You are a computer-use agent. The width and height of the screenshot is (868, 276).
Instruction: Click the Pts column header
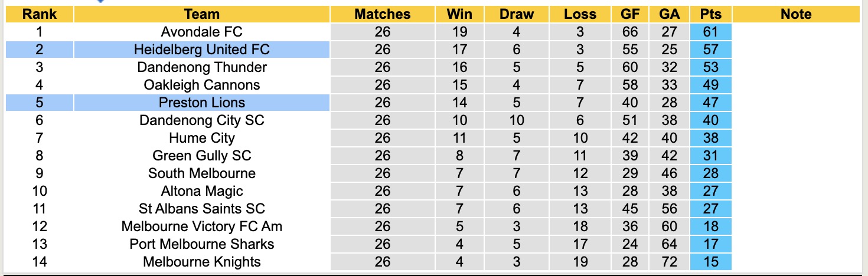pos(711,14)
